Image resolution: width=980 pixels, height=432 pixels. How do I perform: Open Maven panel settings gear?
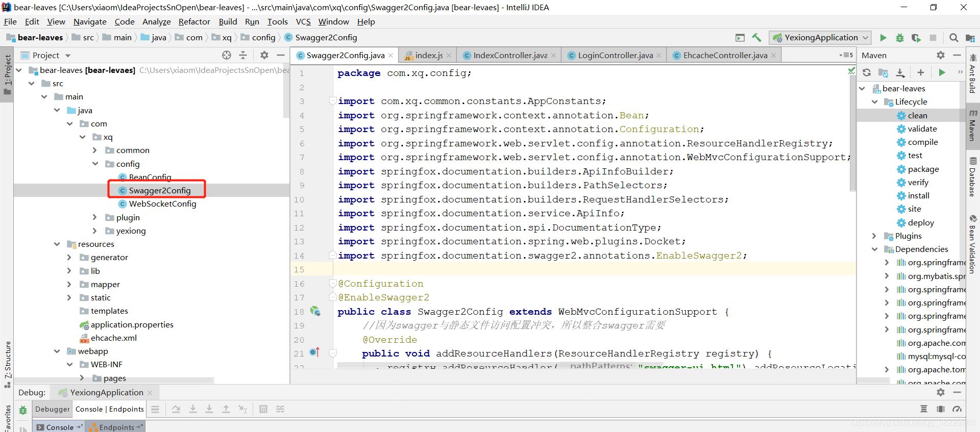pos(940,55)
